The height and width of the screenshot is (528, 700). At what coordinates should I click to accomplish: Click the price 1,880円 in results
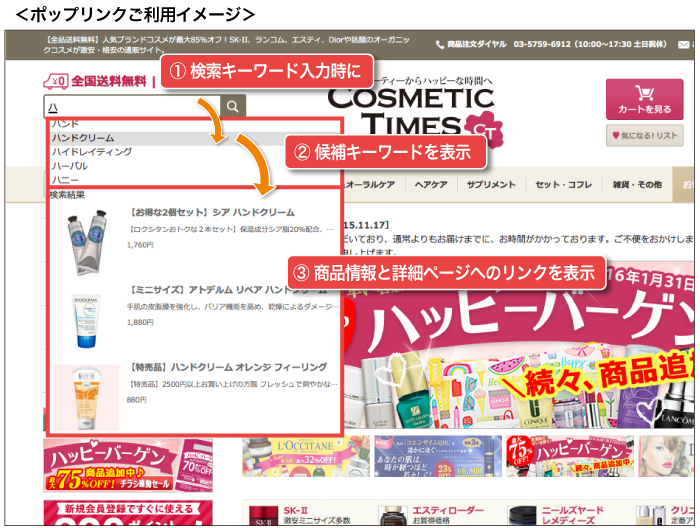click(140, 322)
